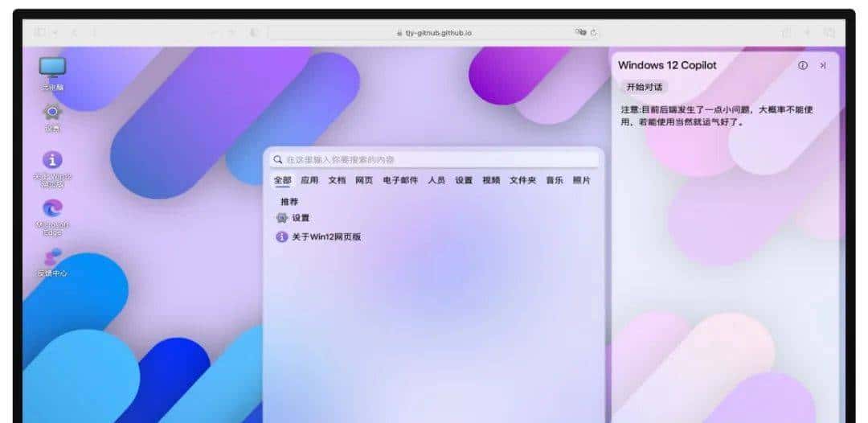This screenshot has height=423, width=868.
Task: Select the 应用 search tab
Action: point(309,180)
